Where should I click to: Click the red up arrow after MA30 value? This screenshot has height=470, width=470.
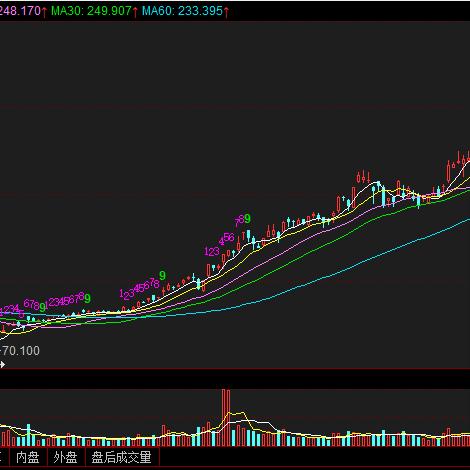[x=135, y=12]
